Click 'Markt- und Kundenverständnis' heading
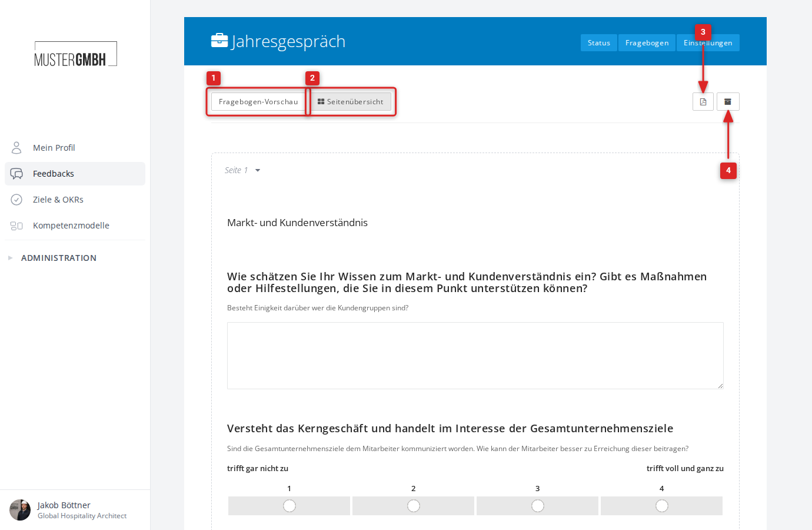Viewport: 812px width, 530px height. pyautogui.click(x=297, y=223)
